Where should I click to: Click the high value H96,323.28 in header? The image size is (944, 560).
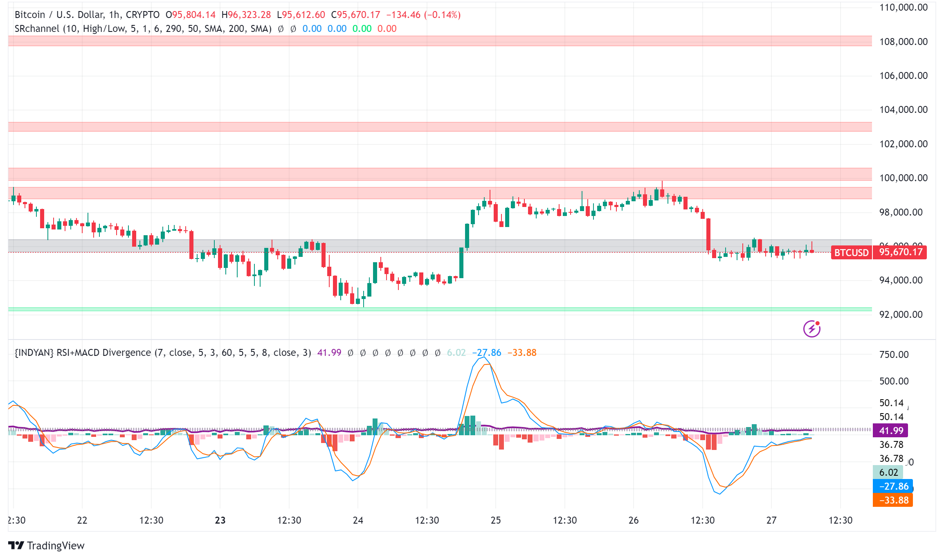246,15
